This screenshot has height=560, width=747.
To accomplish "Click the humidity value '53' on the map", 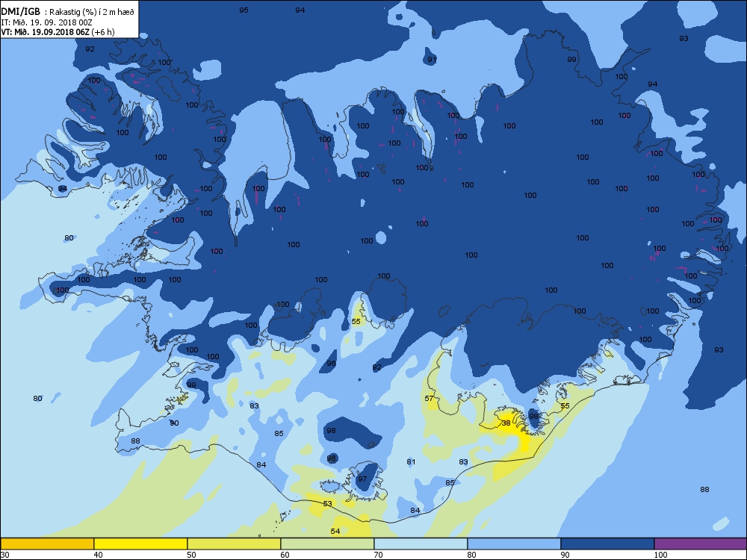I will pos(327,504).
